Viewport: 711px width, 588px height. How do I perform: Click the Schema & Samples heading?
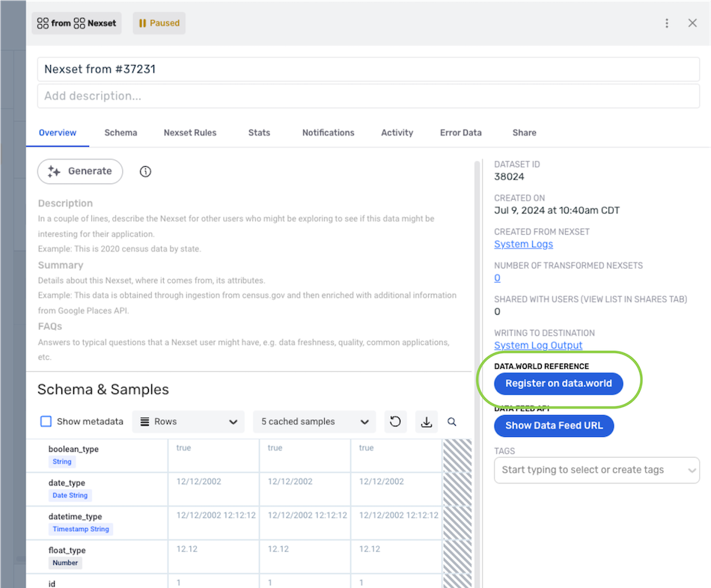point(103,390)
